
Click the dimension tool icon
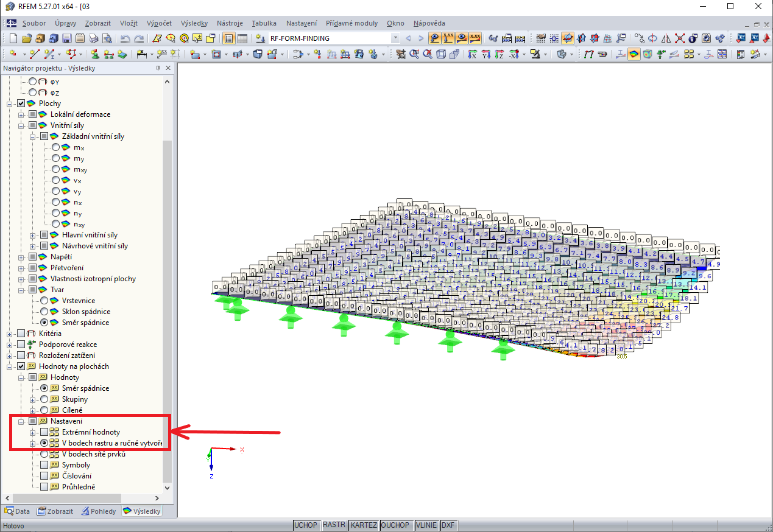pos(141,54)
